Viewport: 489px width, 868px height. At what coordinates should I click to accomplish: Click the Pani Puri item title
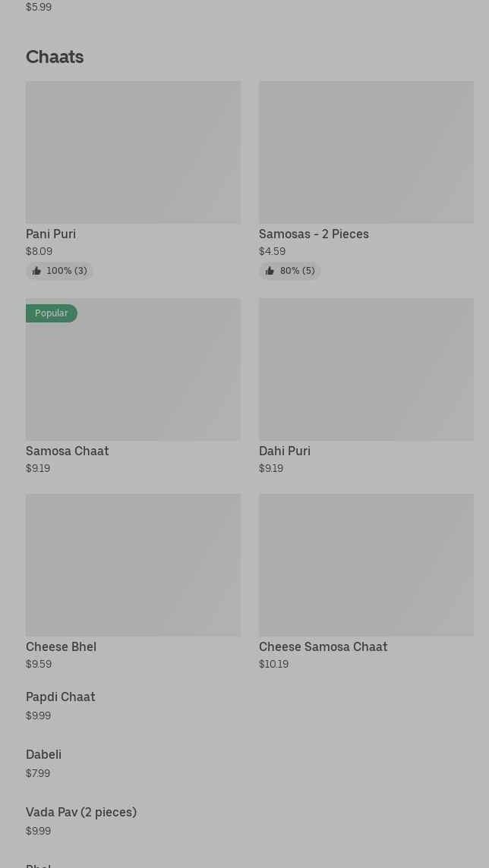[51, 234]
